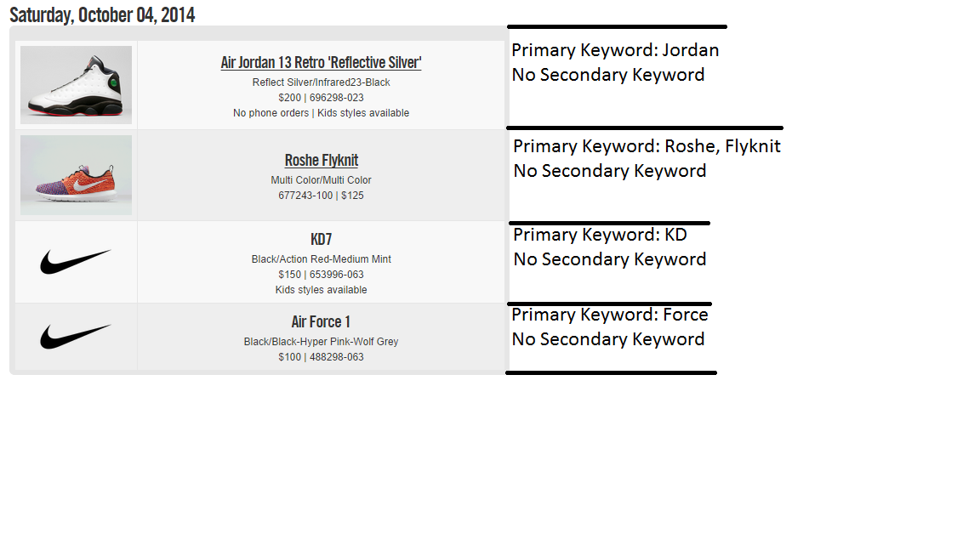Click the Saturday, October 04, 2014 date heading

102,14
